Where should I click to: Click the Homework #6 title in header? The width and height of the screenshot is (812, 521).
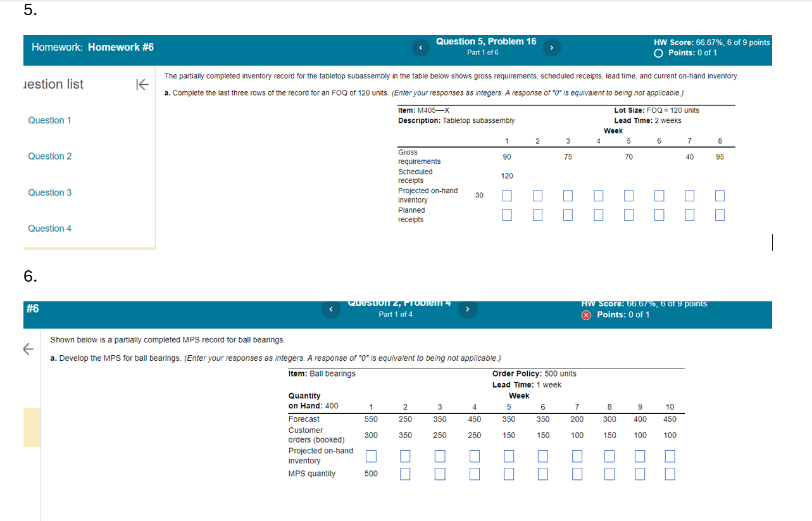(x=121, y=47)
